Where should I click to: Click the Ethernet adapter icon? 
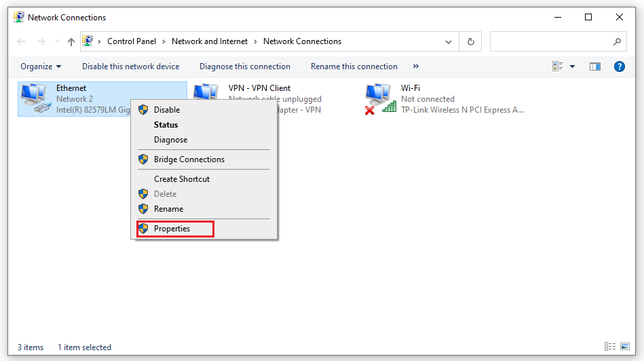tap(35, 98)
